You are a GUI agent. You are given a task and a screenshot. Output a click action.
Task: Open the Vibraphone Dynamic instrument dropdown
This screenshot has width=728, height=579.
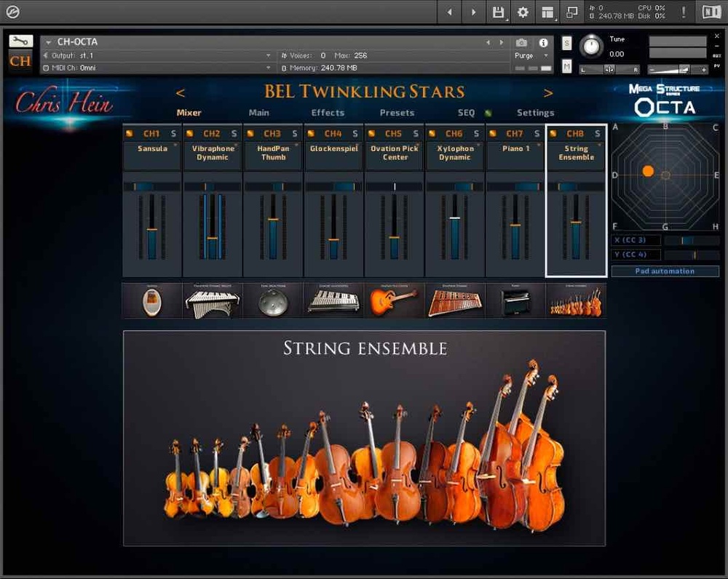[x=236, y=145]
